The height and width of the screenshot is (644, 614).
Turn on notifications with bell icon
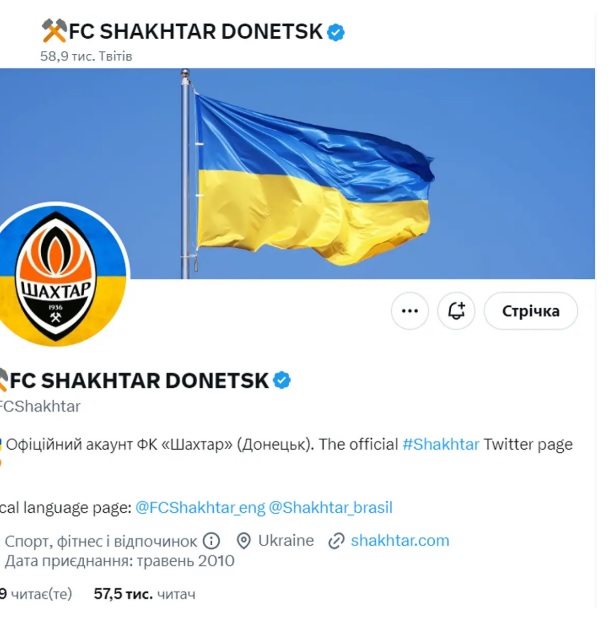pyautogui.click(x=456, y=311)
